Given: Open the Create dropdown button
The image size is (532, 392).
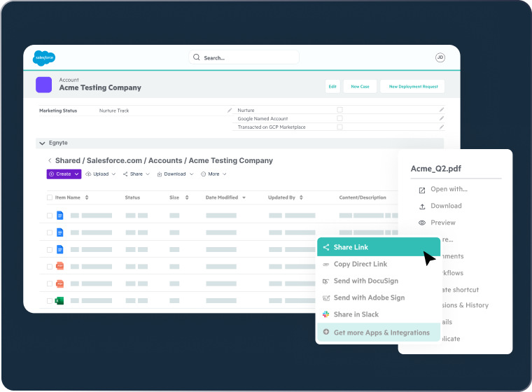Looking at the screenshot, I should [64, 174].
